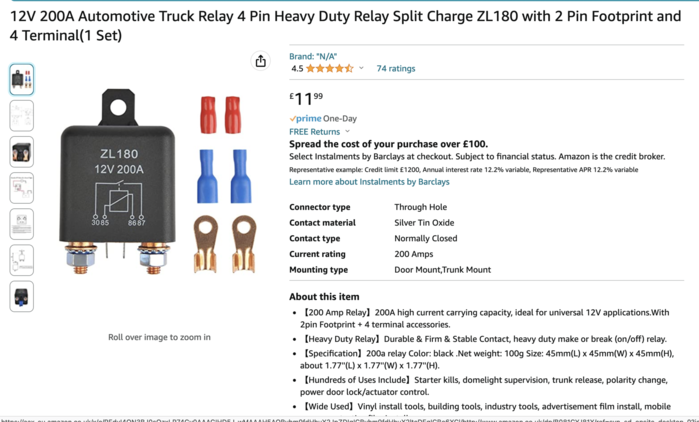
Task: Open Learn more about Instalments by Barclays
Action: tap(369, 182)
